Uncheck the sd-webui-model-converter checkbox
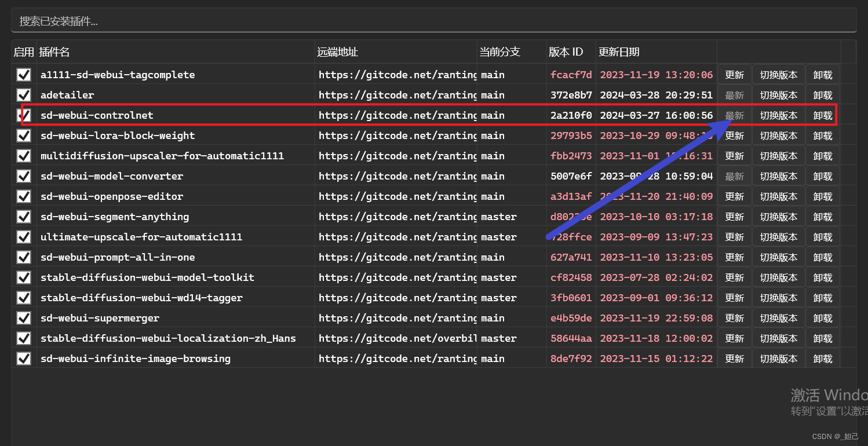 (x=24, y=176)
